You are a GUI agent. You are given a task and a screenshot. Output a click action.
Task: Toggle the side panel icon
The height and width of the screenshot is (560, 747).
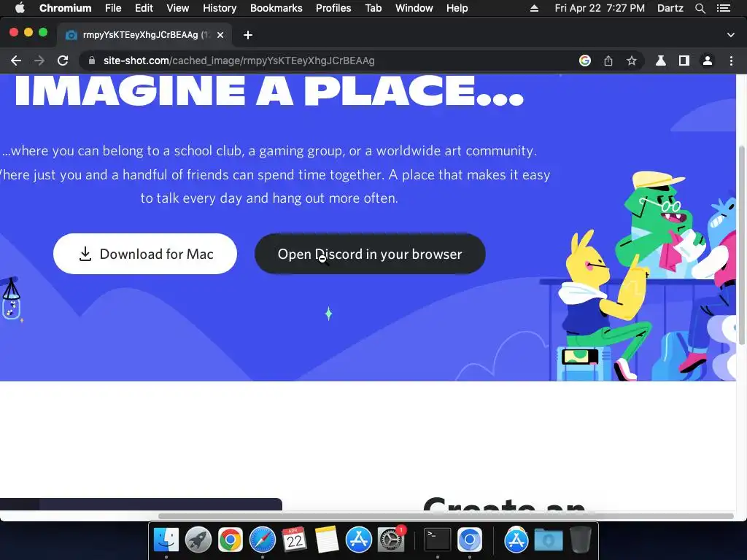[684, 61]
